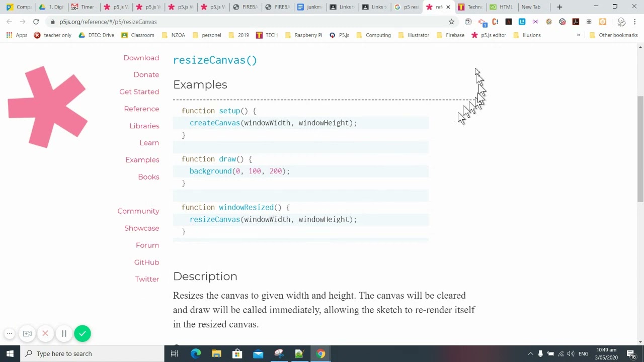The height and width of the screenshot is (362, 644).
Task: Click green checkmark finish recording button
Action: point(83,333)
